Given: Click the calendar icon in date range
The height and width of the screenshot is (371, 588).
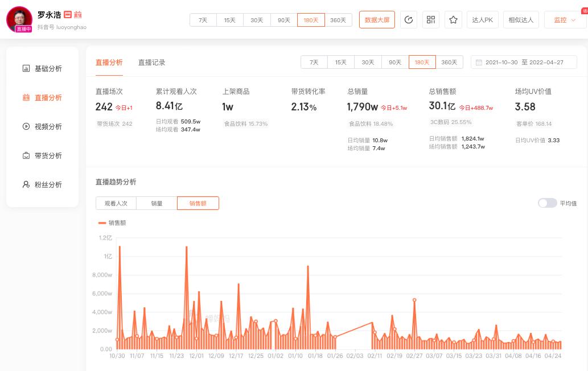Looking at the screenshot, I should coord(479,63).
